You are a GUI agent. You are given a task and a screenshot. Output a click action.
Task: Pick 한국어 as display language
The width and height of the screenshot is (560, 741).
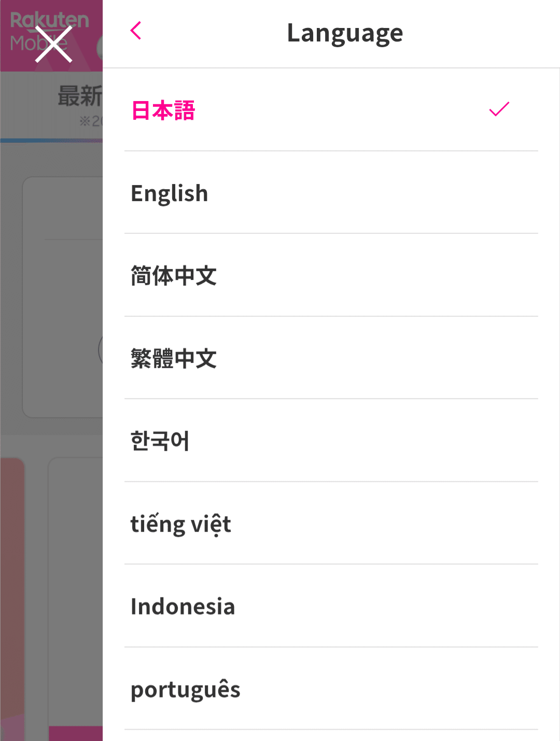point(160,441)
